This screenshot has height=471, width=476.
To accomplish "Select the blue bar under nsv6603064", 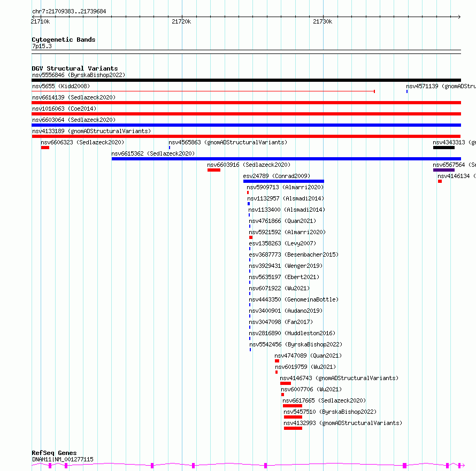I will tap(246, 125).
